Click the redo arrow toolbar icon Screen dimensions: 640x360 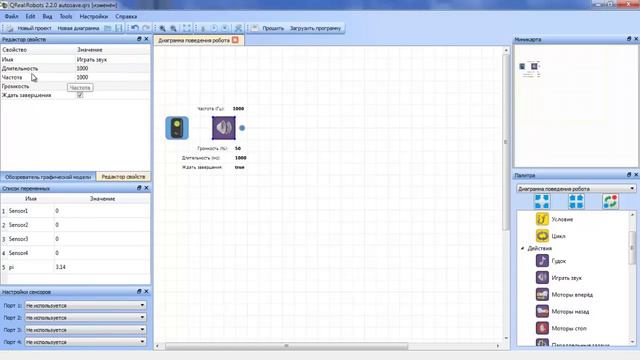[146, 28]
